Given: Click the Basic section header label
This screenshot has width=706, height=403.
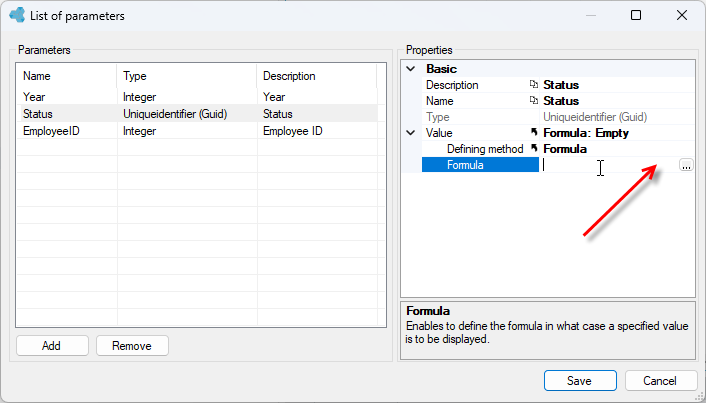Looking at the screenshot, I should tap(441, 69).
